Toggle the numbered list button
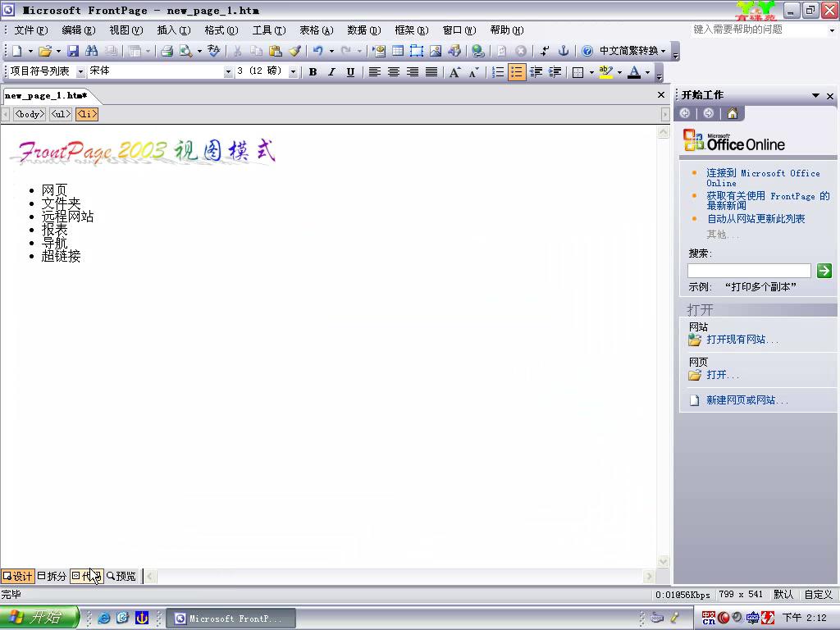Screen dimensions: 840x630 click(498, 72)
